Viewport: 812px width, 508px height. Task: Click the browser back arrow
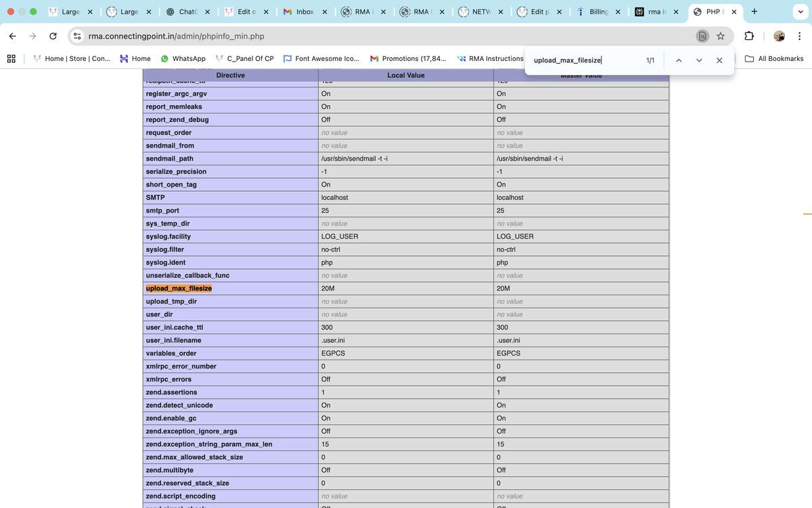(x=12, y=36)
